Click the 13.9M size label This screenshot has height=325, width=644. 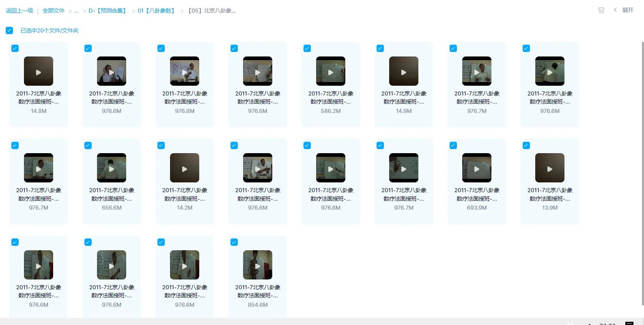click(550, 208)
